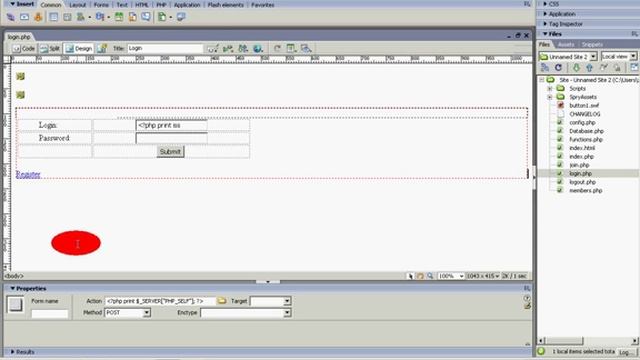Open the Method dropdown showing POST
Image resolution: width=640 pixels, height=360 pixels.
click(x=147, y=313)
